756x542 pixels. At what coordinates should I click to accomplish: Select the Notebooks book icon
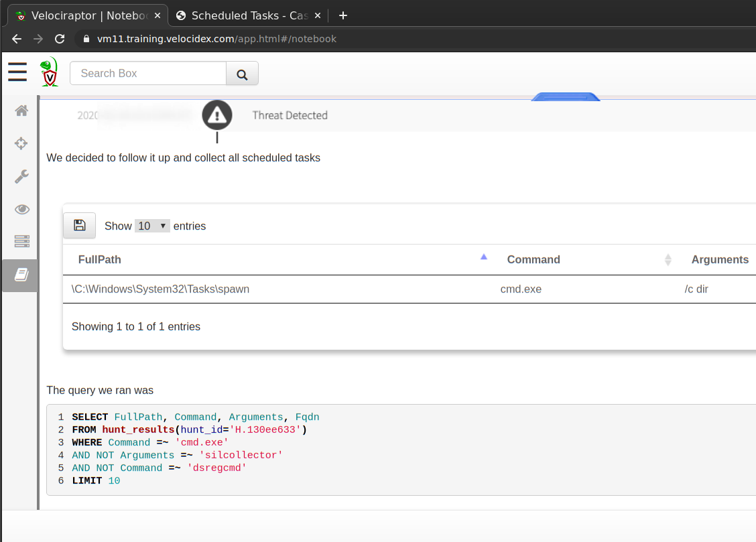pyautogui.click(x=21, y=275)
